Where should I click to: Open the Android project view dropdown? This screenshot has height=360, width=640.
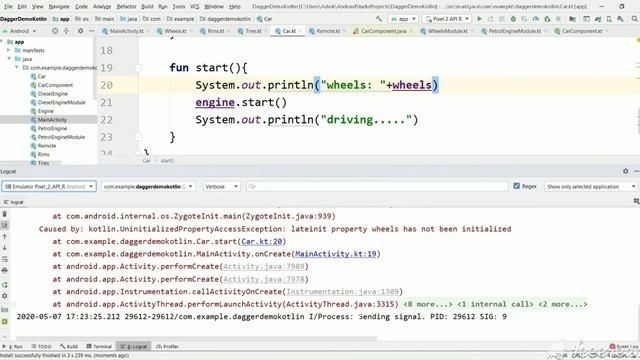(x=19, y=31)
